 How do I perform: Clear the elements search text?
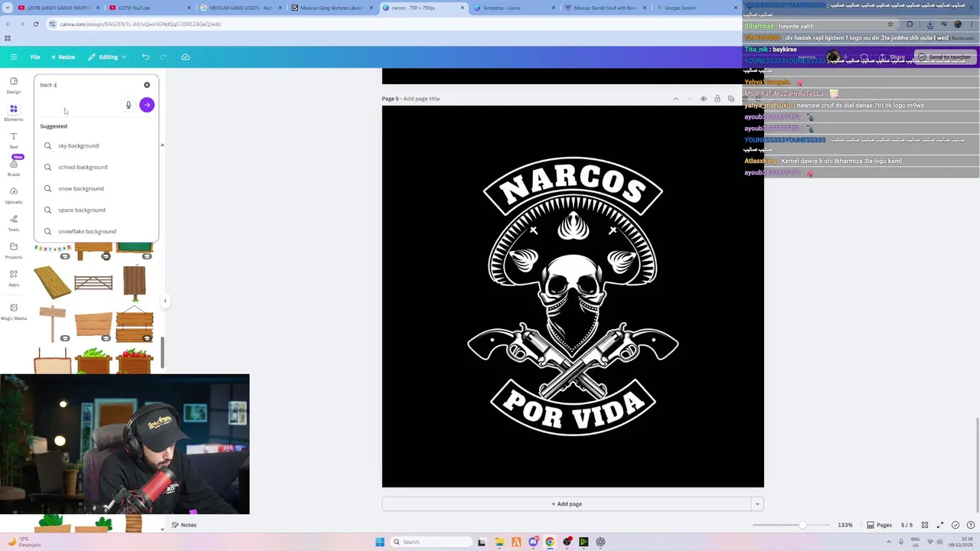147,85
